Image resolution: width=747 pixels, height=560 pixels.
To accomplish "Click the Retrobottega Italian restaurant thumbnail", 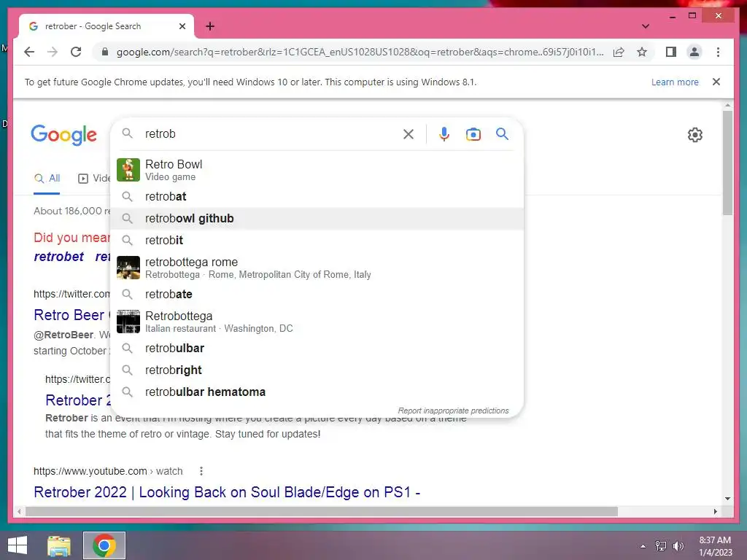I will click(128, 322).
